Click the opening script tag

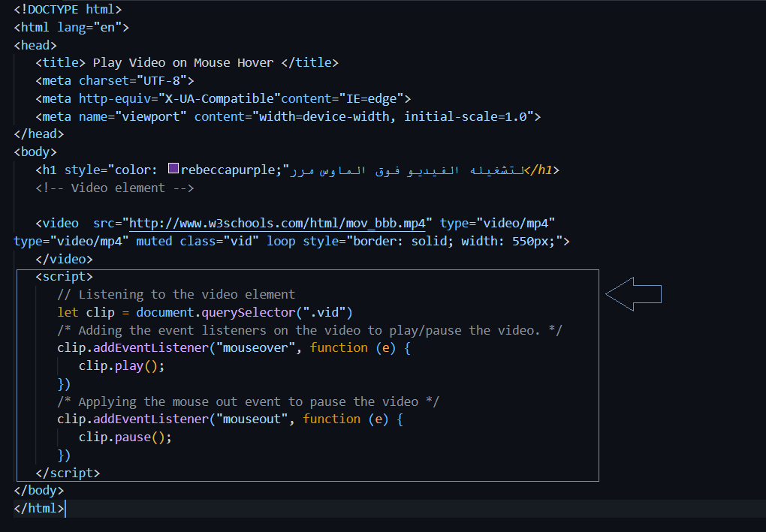pos(64,277)
